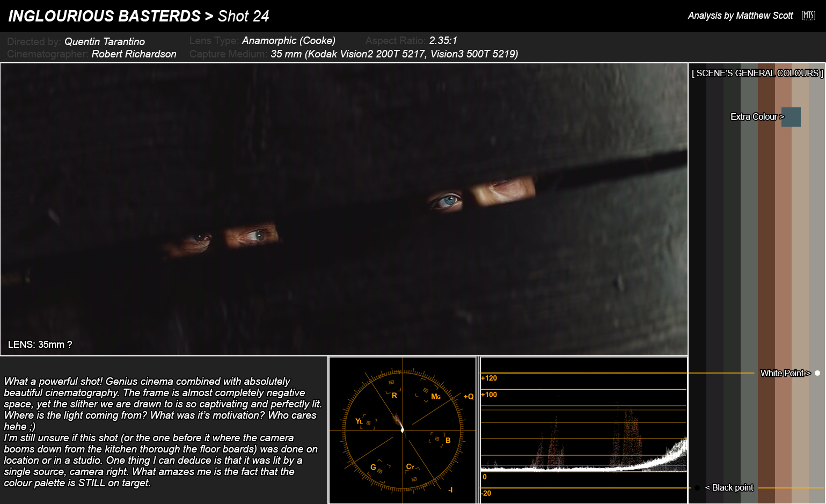Click the 'Aspect Ratio:' label
The image size is (826, 504).
coord(396,40)
